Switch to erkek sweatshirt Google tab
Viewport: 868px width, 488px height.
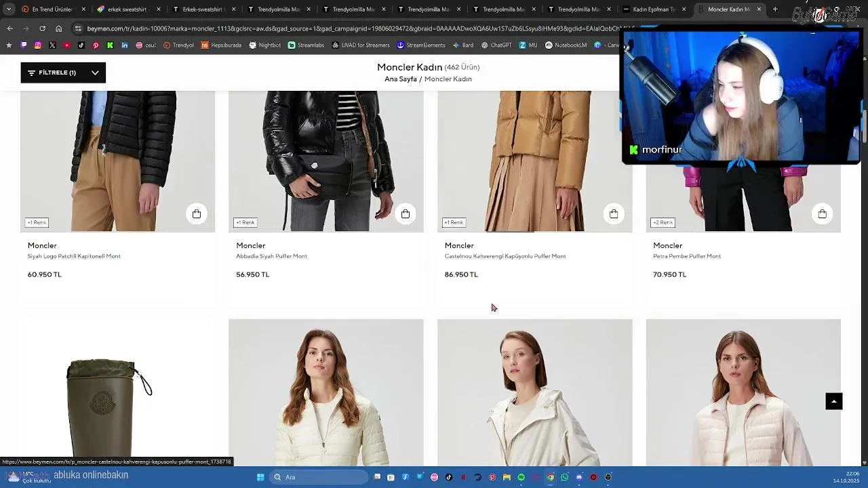[127, 9]
